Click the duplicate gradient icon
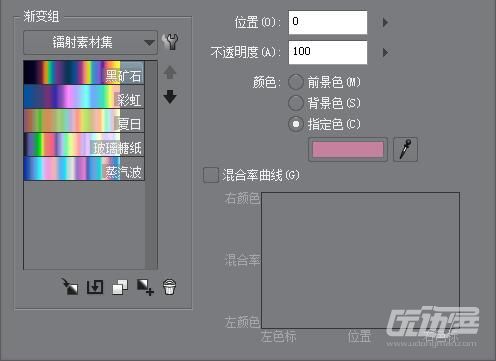 pyautogui.click(x=120, y=287)
